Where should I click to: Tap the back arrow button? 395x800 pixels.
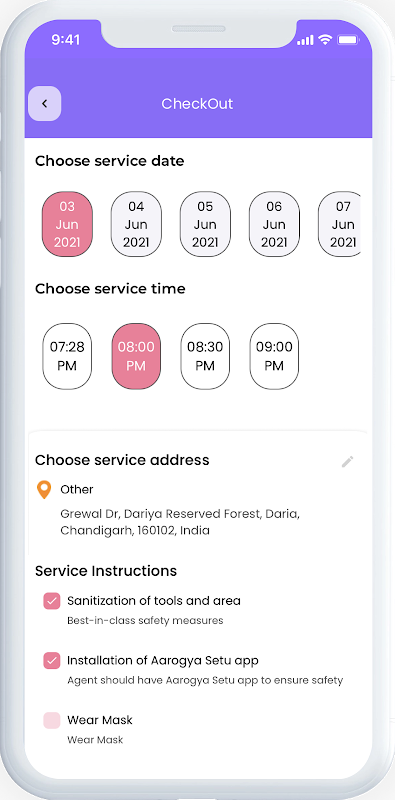[44, 104]
